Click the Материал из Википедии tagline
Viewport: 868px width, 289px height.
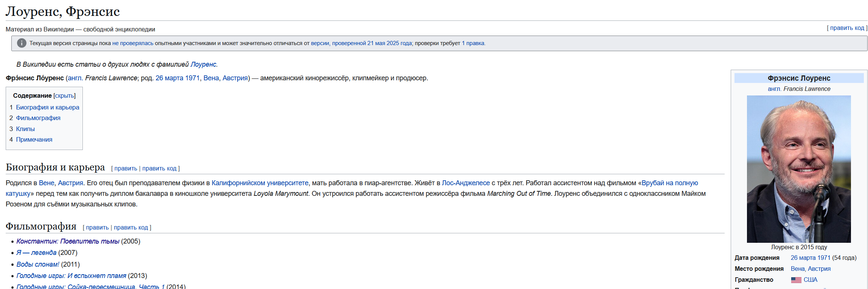[80, 29]
